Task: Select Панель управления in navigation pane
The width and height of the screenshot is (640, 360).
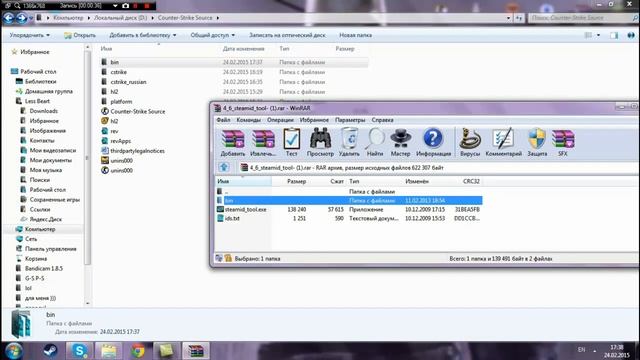Action: point(51,249)
